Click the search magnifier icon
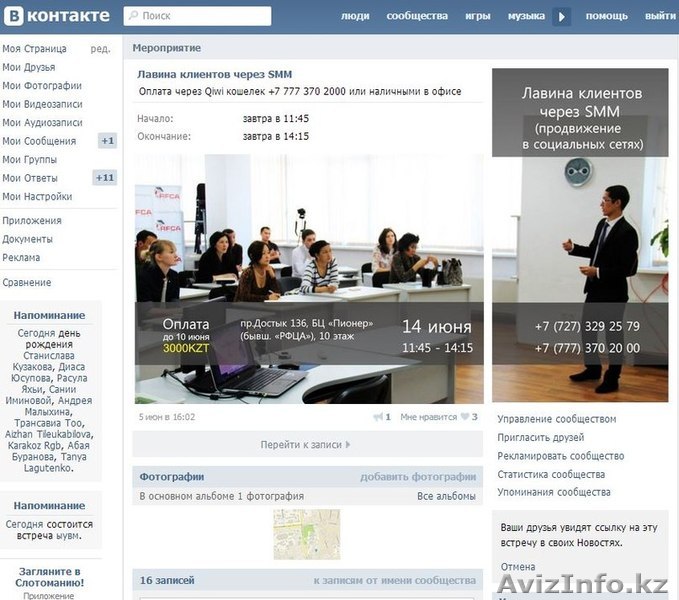Viewport: 679px width, 600px height. [134, 16]
